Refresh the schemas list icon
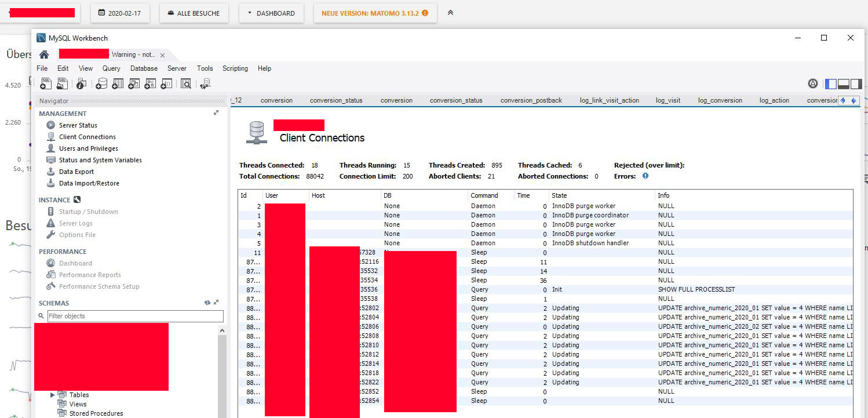This screenshot has width=868, height=418. click(x=207, y=303)
